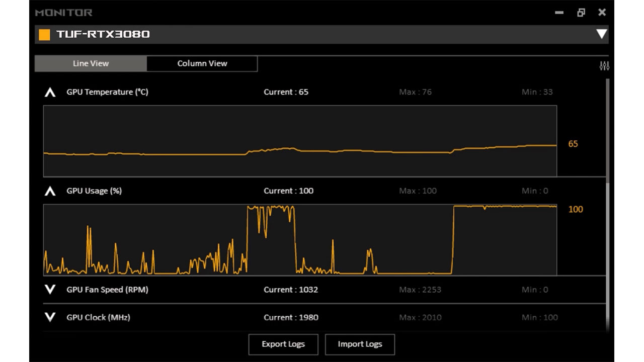Restore the Monitor window size

tap(581, 13)
